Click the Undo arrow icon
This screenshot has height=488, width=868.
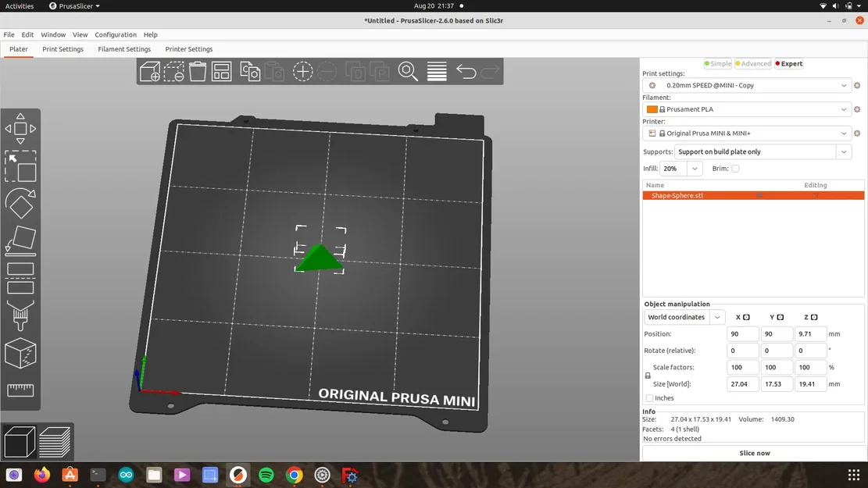click(466, 72)
